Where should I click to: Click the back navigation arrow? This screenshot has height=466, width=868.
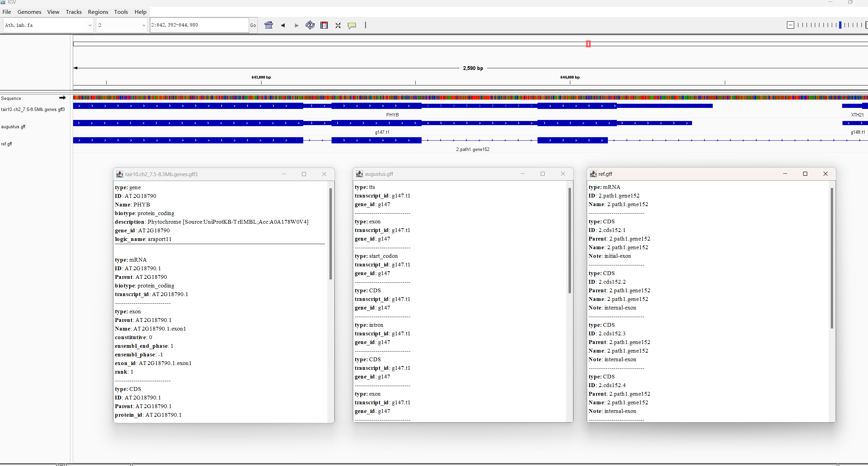[x=283, y=25]
